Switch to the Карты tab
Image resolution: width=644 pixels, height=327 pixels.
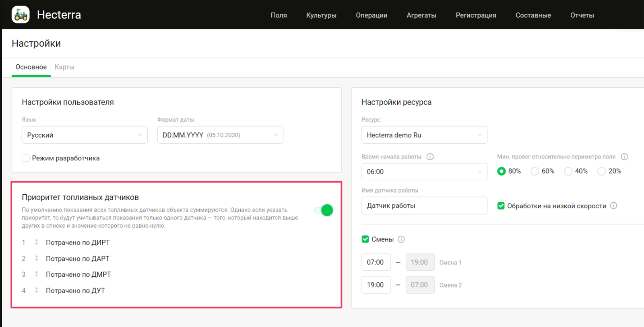pos(64,67)
